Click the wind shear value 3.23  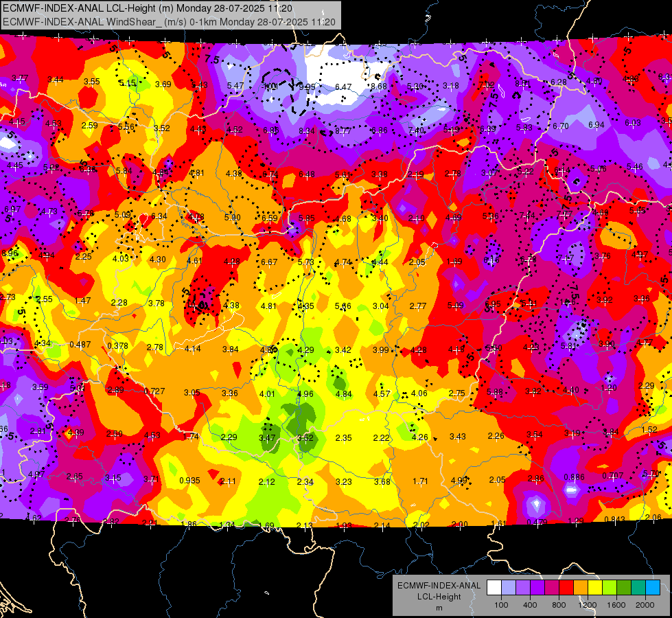(x=344, y=482)
